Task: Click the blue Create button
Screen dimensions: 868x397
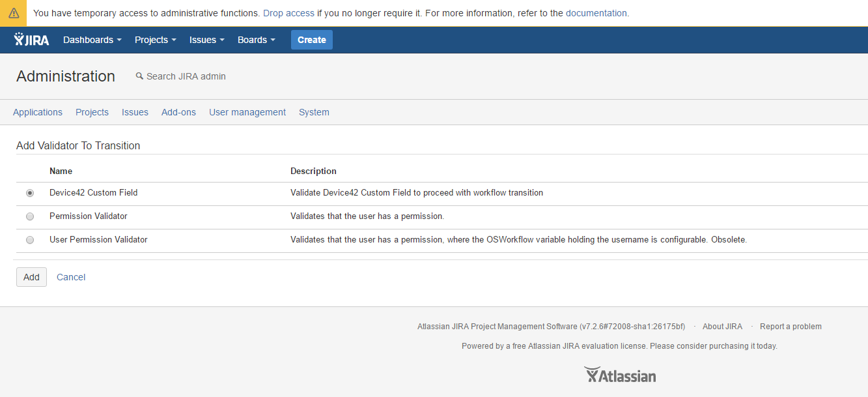Action: pos(312,40)
